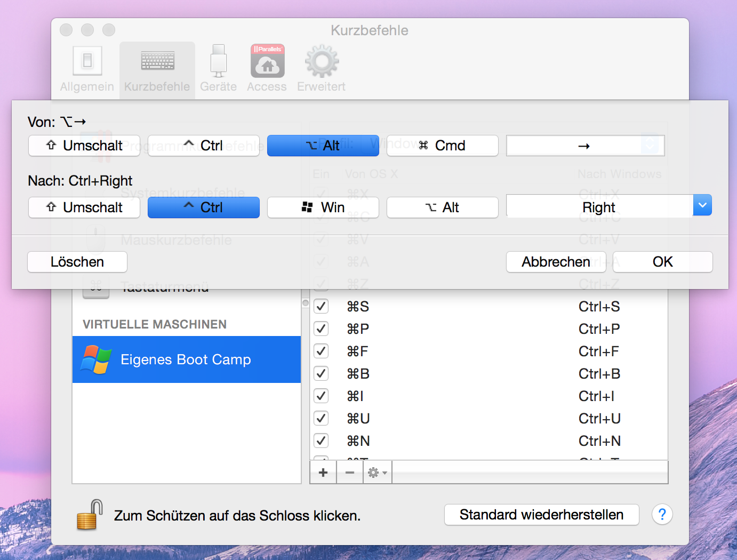Open the gear actions menu below list
This screenshot has width=737, height=560.
[x=378, y=473]
